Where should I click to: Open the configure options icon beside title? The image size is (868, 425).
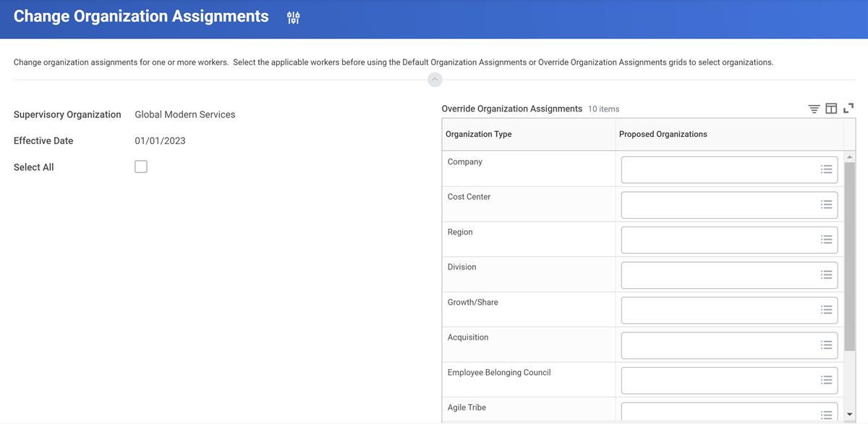293,17
